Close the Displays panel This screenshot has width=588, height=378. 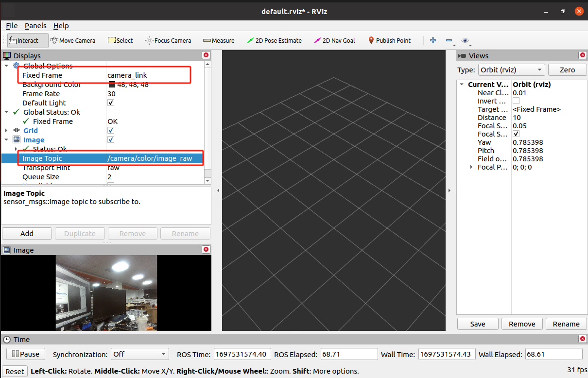pyautogui.click(x=206, y=55)
